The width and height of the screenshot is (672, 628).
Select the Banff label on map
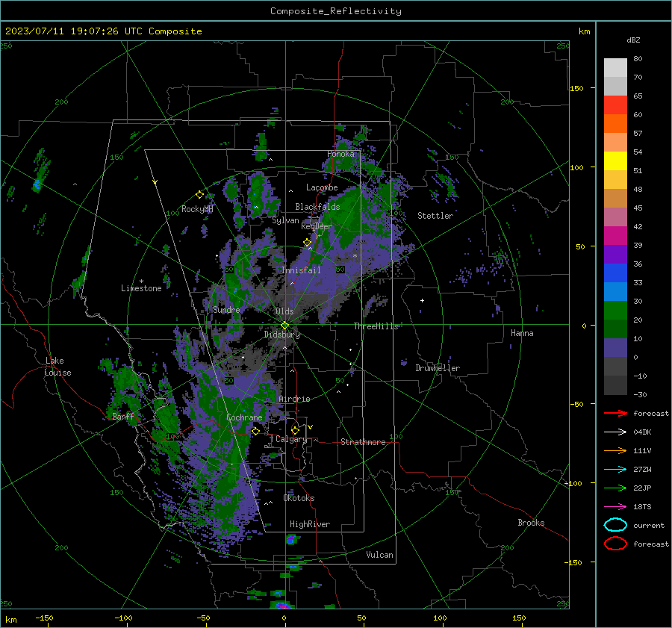click(x=123, y=416)
